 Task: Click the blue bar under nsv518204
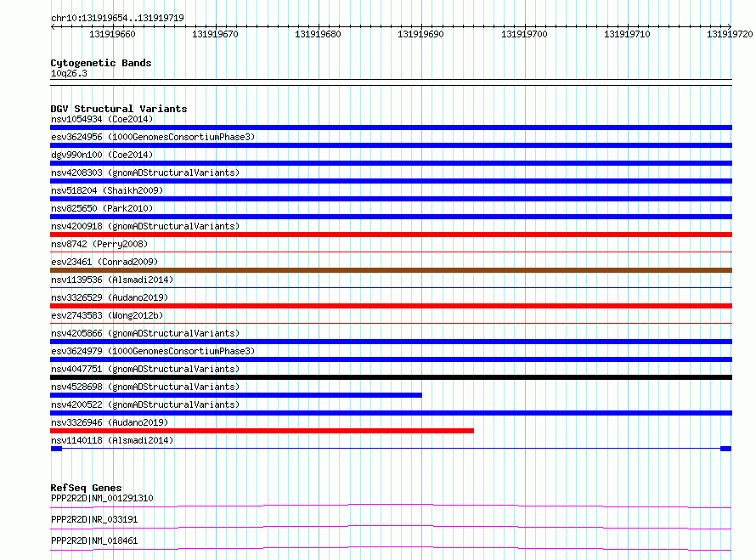(x=391, y=199)
